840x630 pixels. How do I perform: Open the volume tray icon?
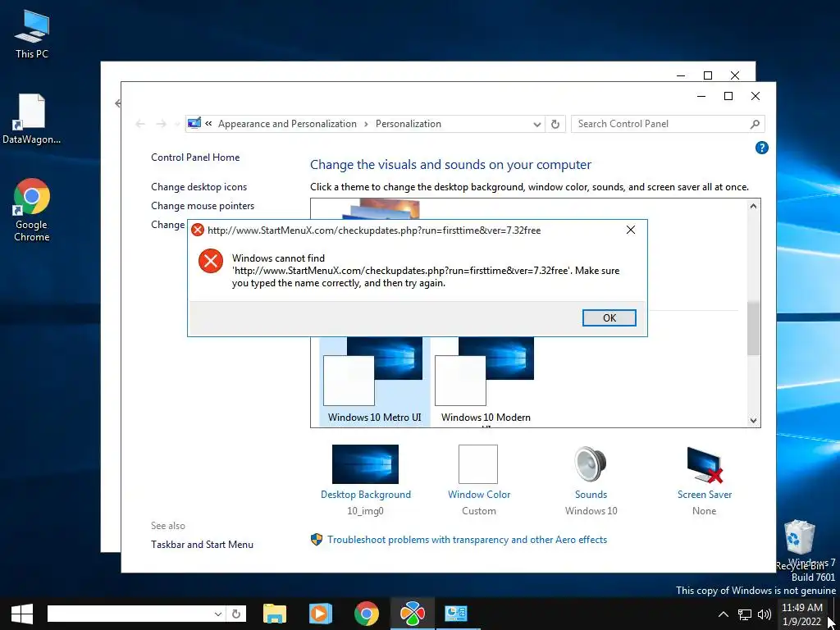pyautogui.click(x=765, y=614)
